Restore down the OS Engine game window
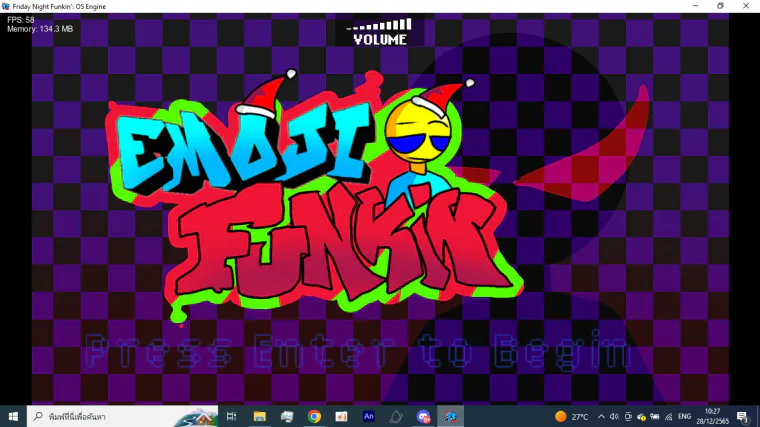 [720, 6]
